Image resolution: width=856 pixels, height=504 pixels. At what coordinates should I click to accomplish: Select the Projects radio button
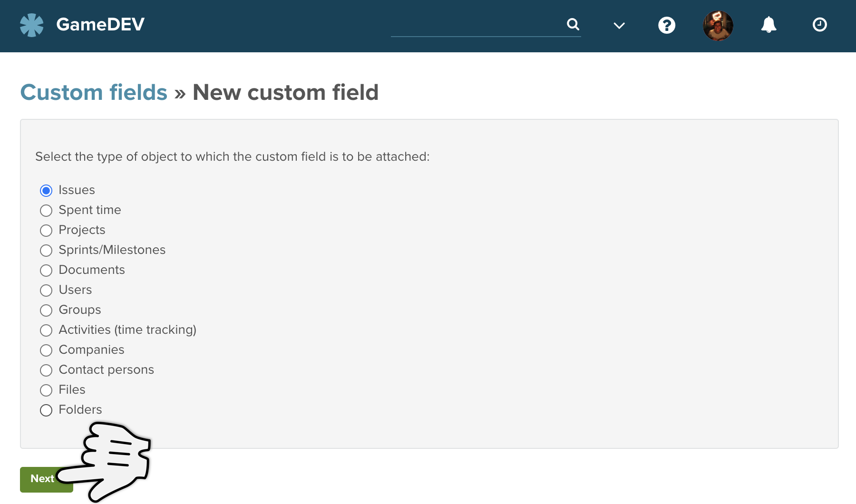pos(46,231)
